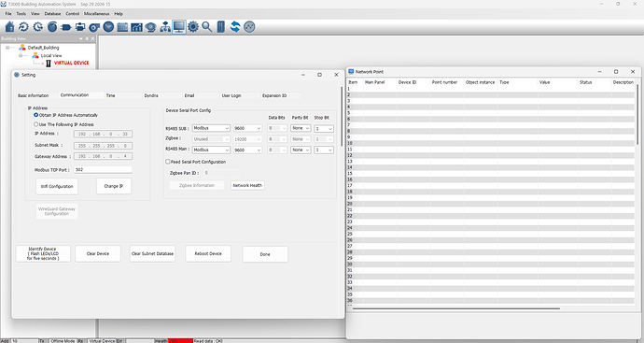Viewport: 644px width, 343px height.
Task: Open the RS485 Main baud rate dropdown
Action: pyautogui.click(x=247, y=150)
